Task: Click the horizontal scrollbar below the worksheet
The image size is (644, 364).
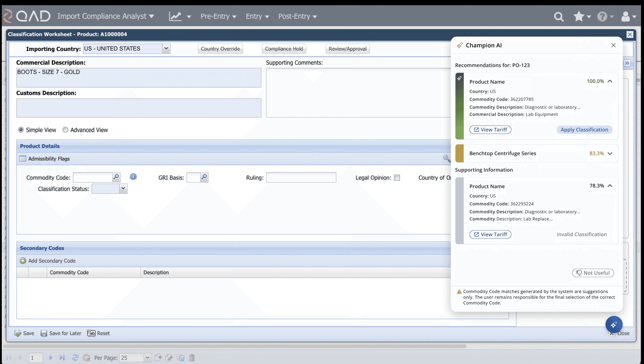Action: [235, 346]
